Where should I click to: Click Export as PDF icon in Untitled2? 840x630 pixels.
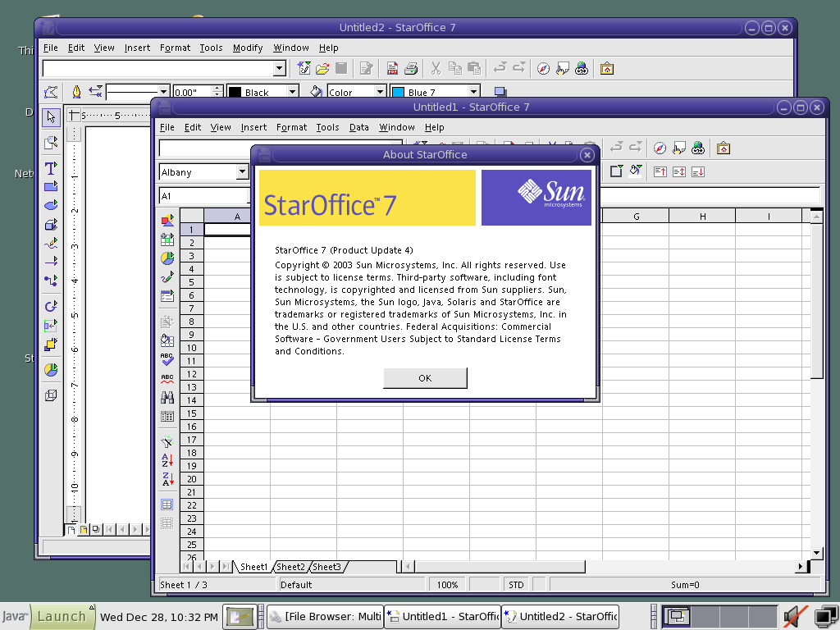pos(392,69)
